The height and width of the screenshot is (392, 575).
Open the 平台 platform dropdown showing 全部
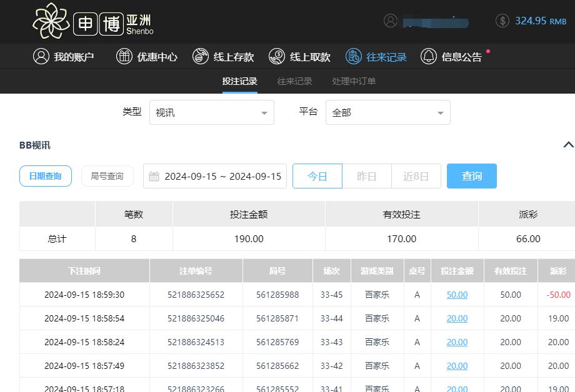coord(388,112)
